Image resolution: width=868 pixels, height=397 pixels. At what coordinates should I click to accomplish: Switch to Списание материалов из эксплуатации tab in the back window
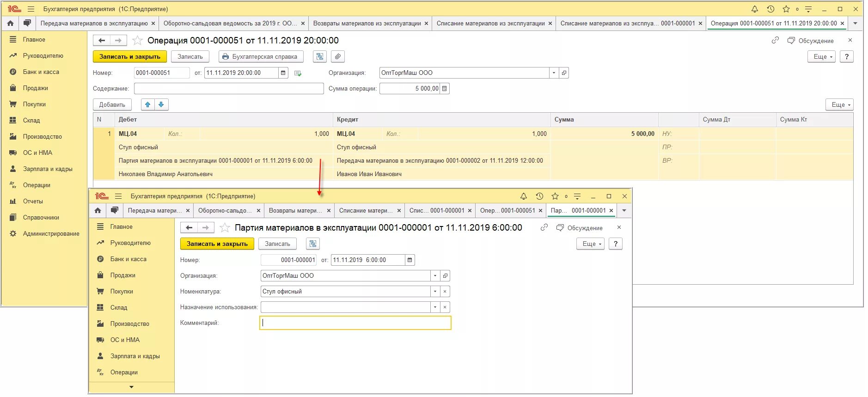(491, 23)
